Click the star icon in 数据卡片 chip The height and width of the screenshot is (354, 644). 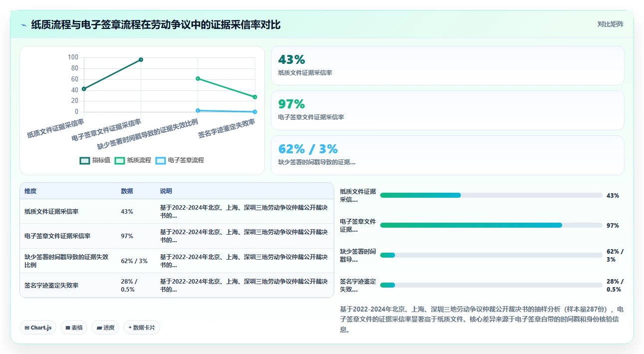tap(130, 328)
